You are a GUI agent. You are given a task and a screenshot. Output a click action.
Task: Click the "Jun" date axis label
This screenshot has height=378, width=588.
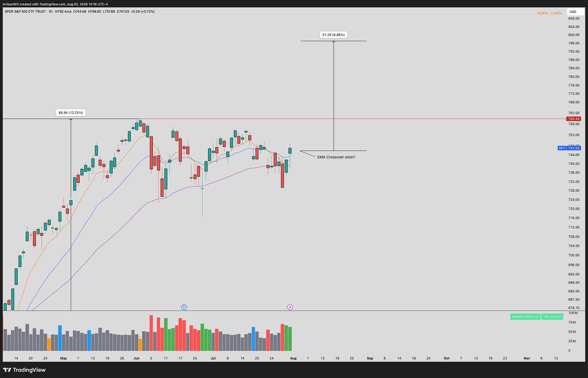coord(136,358)
